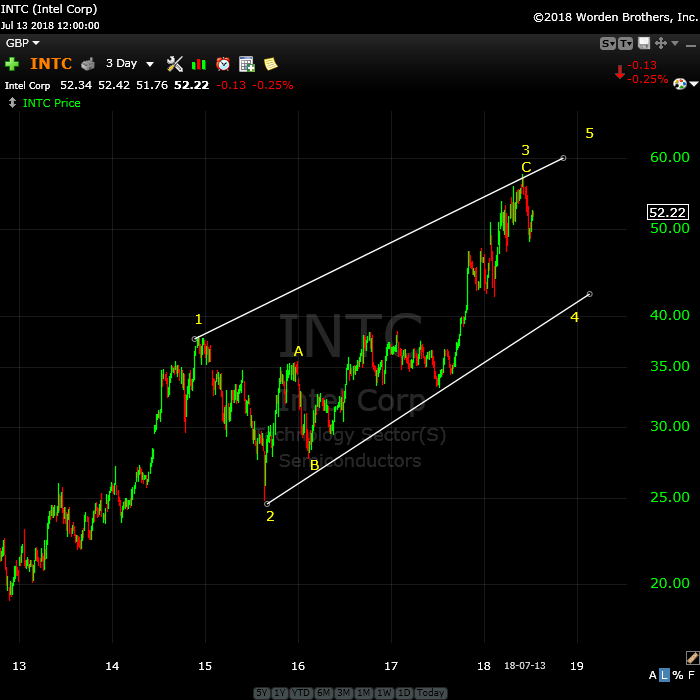The width and height of the screenshot is (700, 700).
Task: Click the yellow wave label 4
Action: [x=575, y=317]
